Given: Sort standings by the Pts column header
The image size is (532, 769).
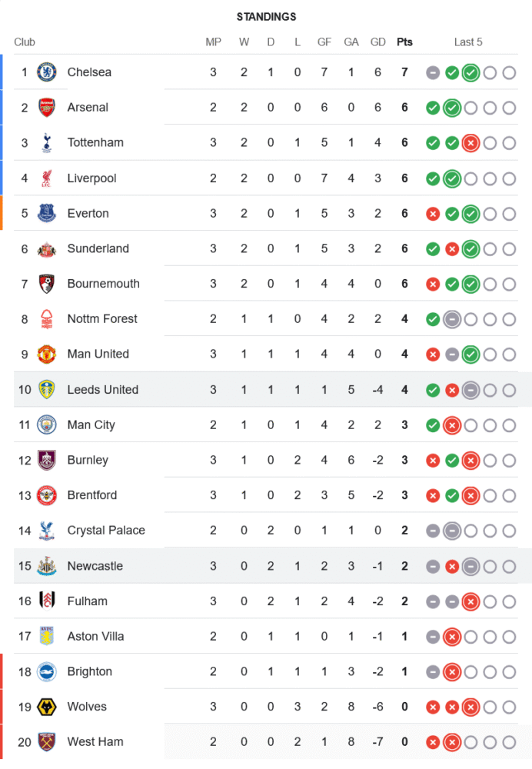Looking at the screenshot, I should click(x=404, y=42).
